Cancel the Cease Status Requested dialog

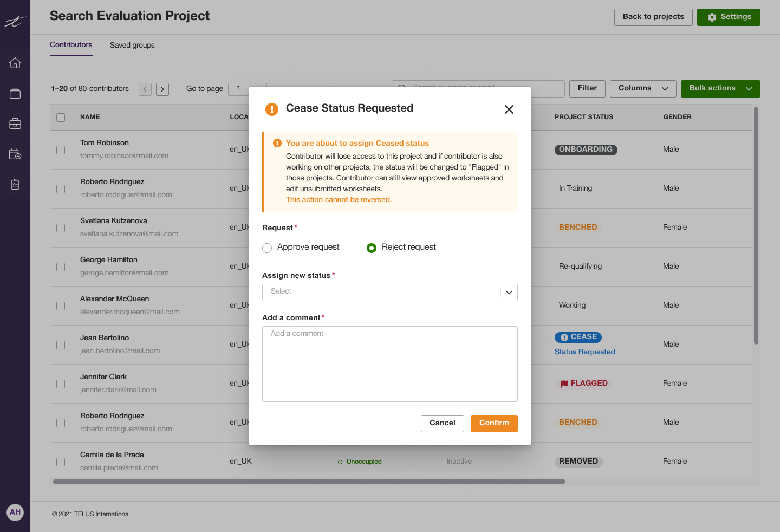[x=442, y=423]
